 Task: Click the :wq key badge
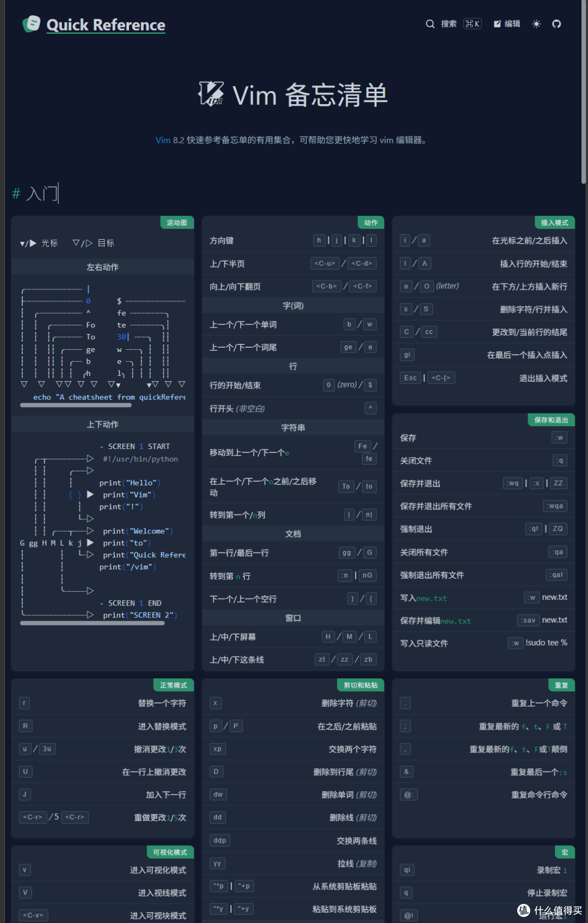click(513, 483)
